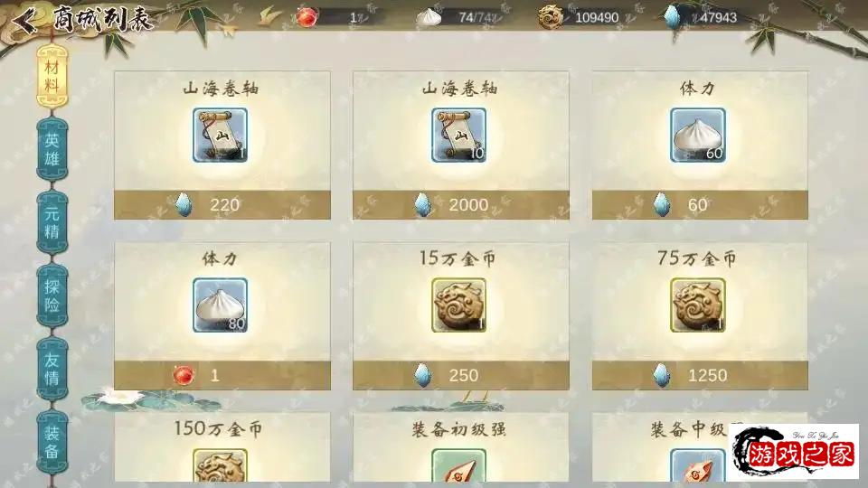The image size is (868, 488).
Task: Select the 80 stamina bun icon
Action: [x=221, y=305]
